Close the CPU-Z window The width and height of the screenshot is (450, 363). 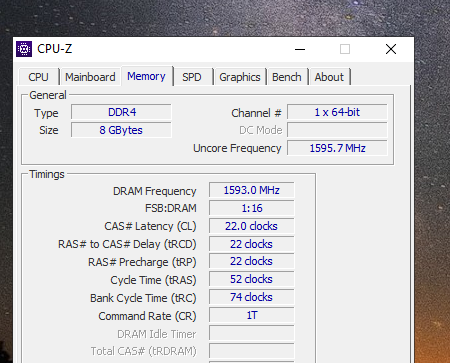click(x=391, y=49)
